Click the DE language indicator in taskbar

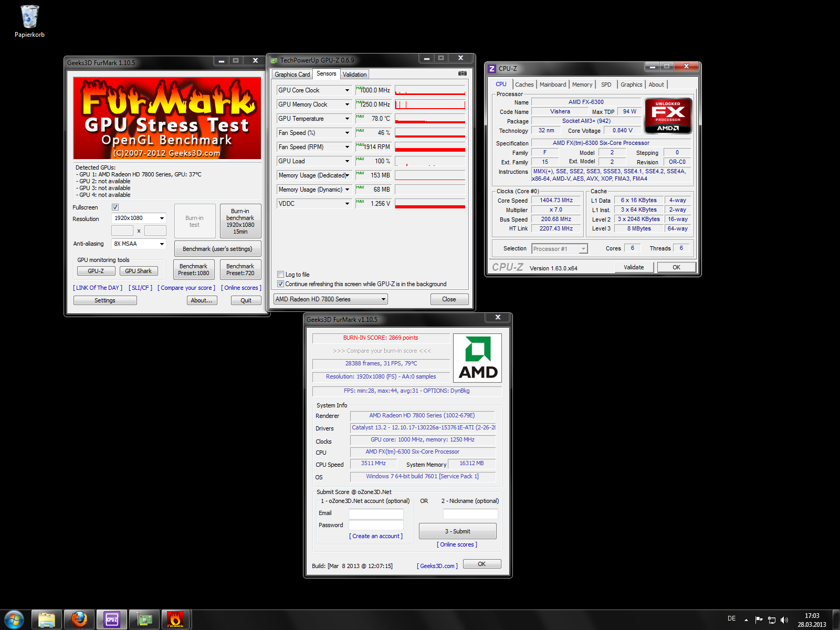(x=732, y=618)
